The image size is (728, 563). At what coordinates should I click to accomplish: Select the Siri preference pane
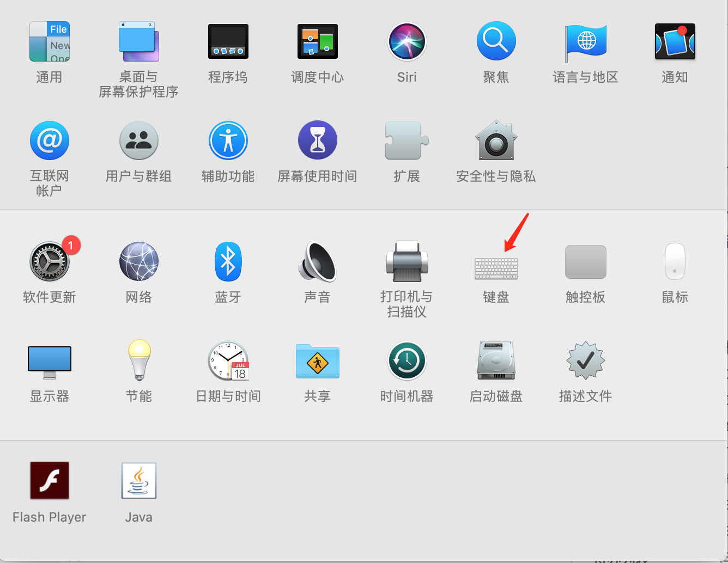pos(407,41)
